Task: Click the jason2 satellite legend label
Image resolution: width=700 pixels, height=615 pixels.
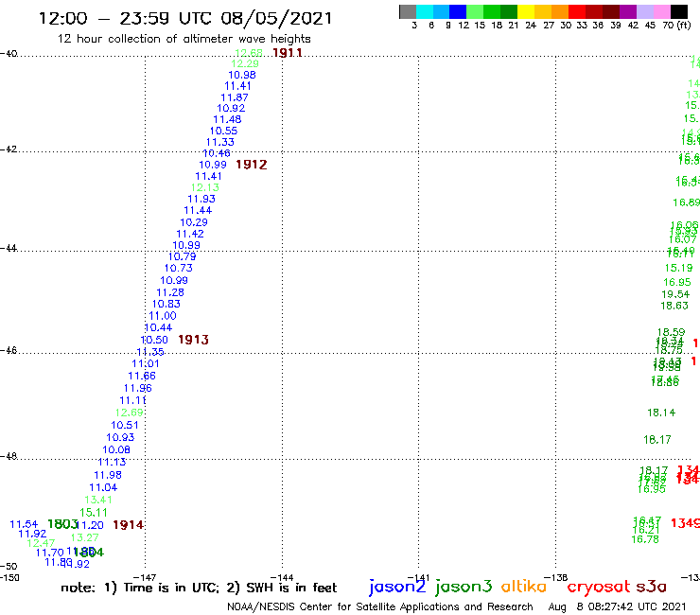Action: 397,587
